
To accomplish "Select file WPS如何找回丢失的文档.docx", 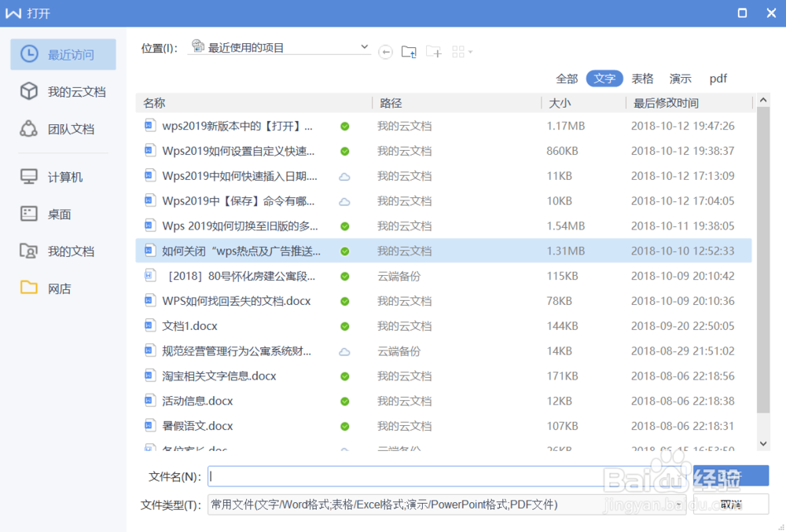I will 443,301.
